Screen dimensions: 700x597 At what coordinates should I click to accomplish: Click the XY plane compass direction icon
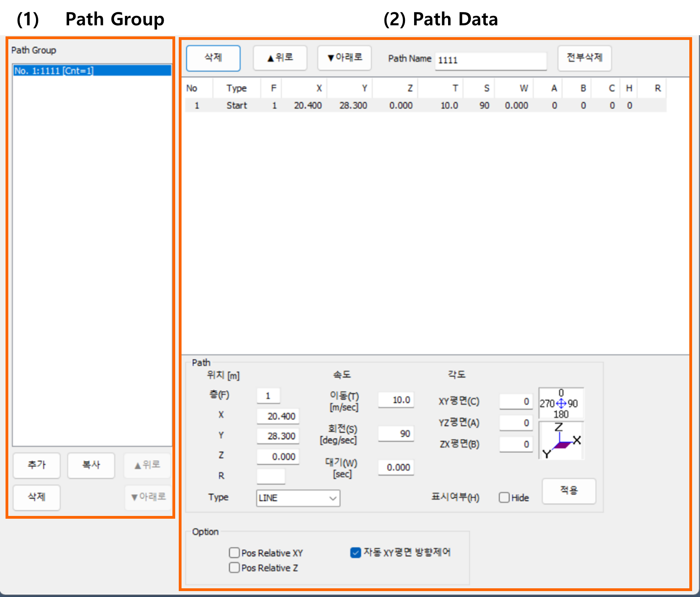pyautogui.click(x=561, y=403)
